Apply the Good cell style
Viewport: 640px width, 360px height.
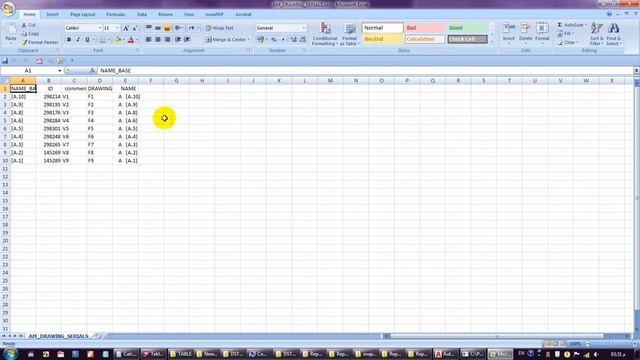click(467, 28)
